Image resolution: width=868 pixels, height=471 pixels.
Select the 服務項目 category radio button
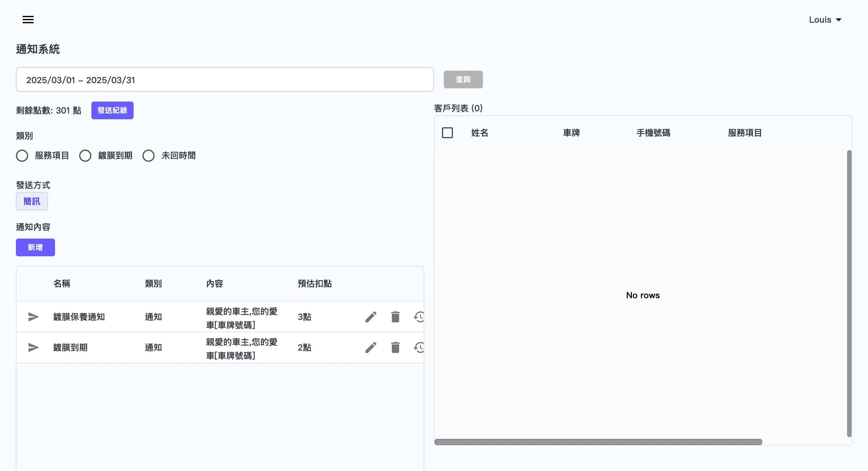click(22, 156)
